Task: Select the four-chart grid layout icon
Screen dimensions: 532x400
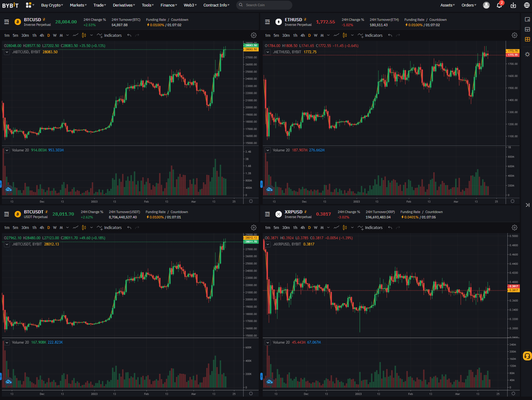Action: click(527, 39)
